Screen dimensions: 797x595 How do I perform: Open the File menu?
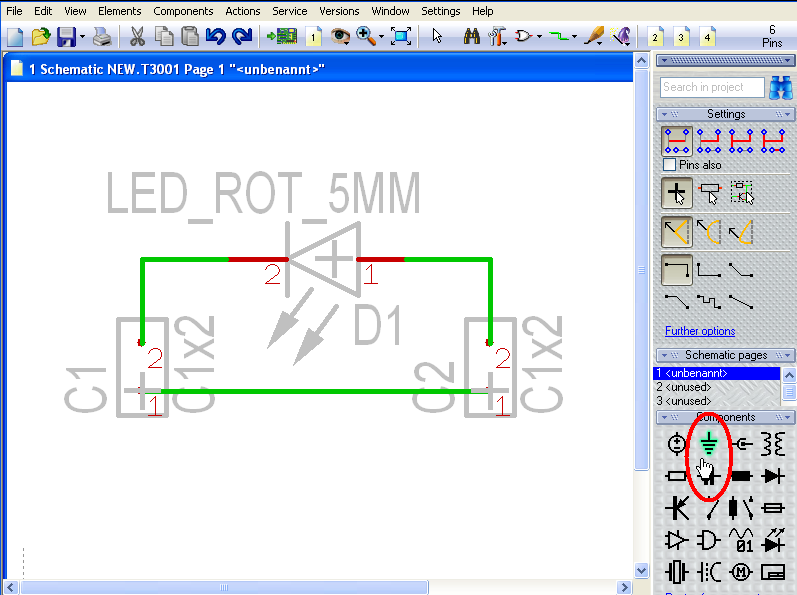[14, 11]
